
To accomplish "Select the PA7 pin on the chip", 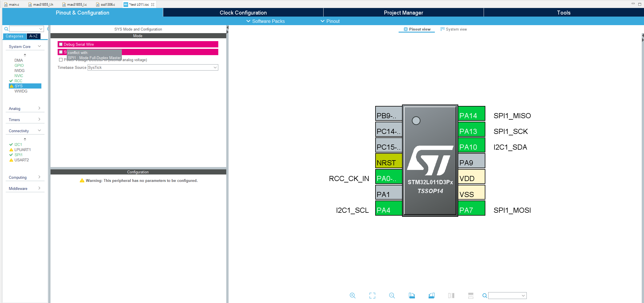I will coord(471,208).
